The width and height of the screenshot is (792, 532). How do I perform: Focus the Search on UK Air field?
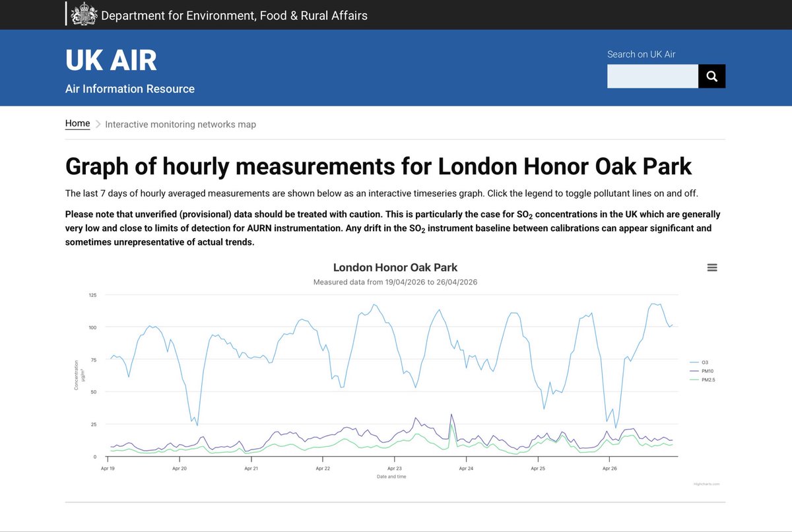[653, 77]
